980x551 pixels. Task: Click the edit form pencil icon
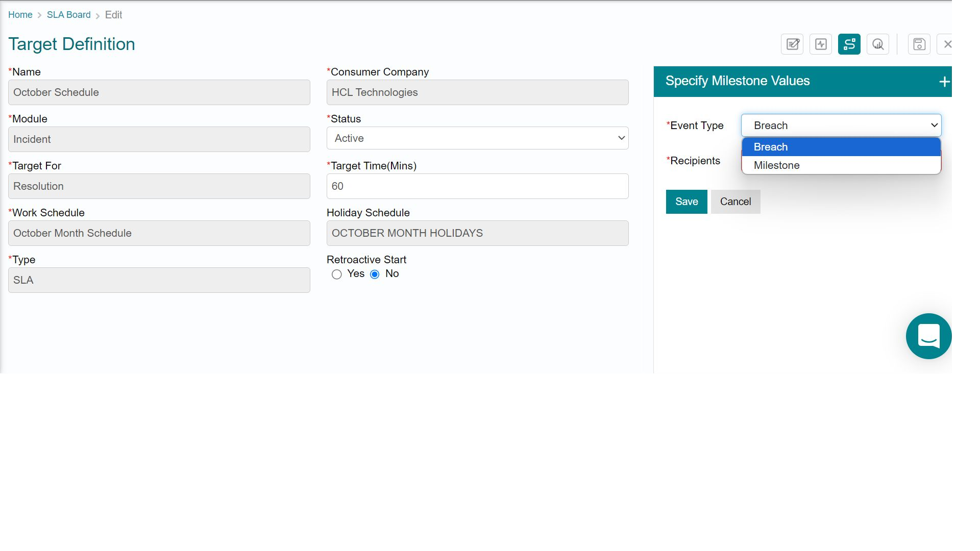pyautogui.click(x=792, y=44)
